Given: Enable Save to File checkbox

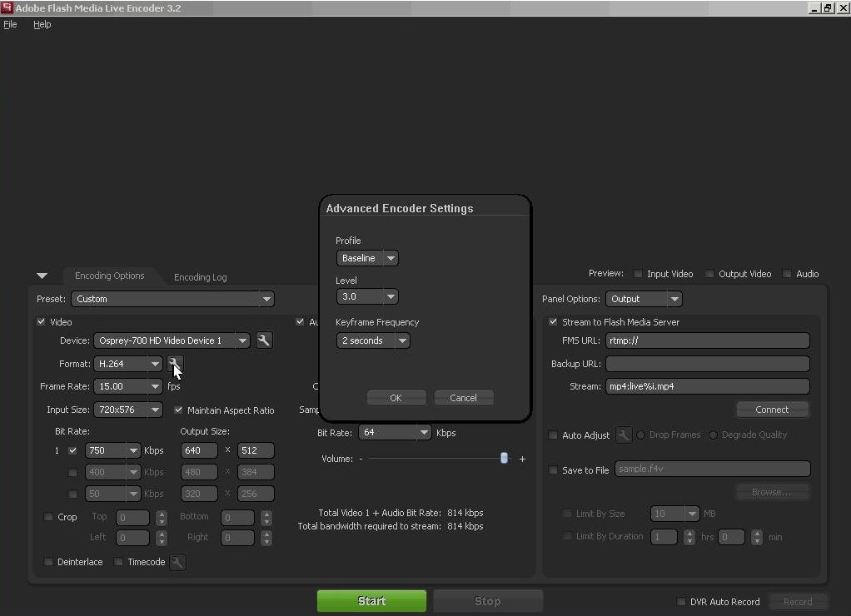Looking at the screenshot, I should (x=553, y=470).
